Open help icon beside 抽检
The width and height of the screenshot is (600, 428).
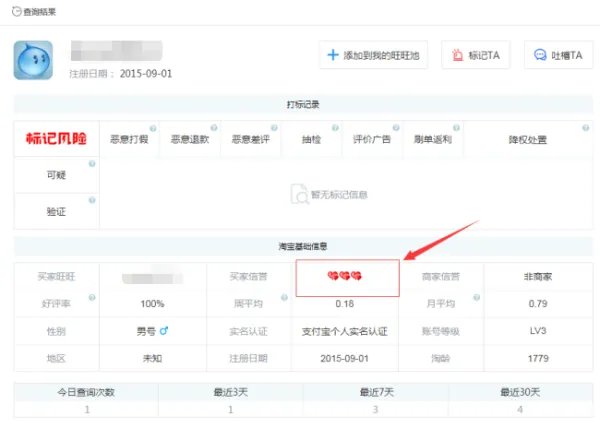335,128
